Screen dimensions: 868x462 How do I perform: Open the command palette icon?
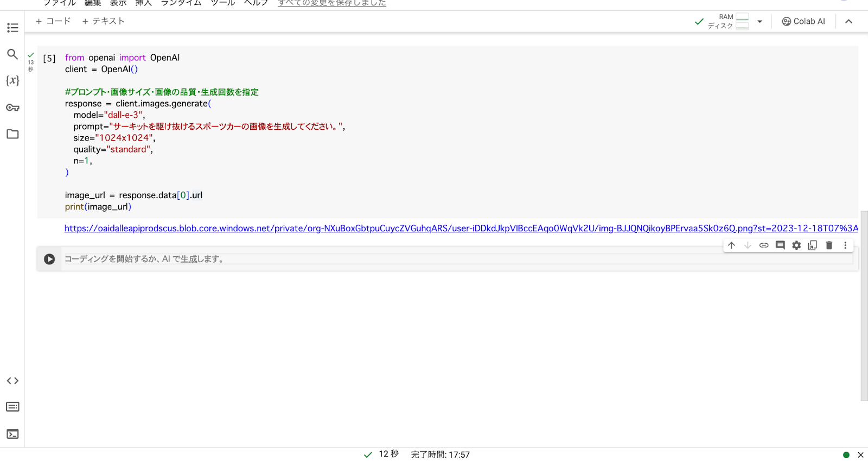12,407
